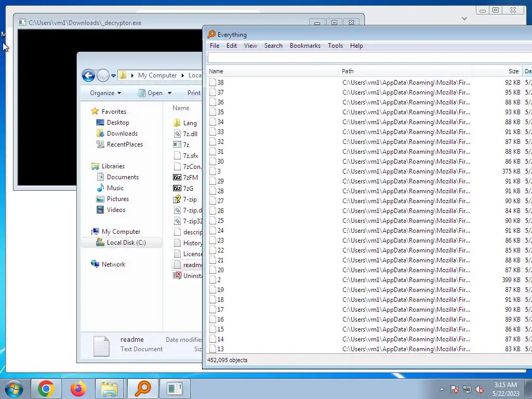
Task: Select the file named 3 sized 375 KB
Action: pyautogui.click(x=219, y=171)
